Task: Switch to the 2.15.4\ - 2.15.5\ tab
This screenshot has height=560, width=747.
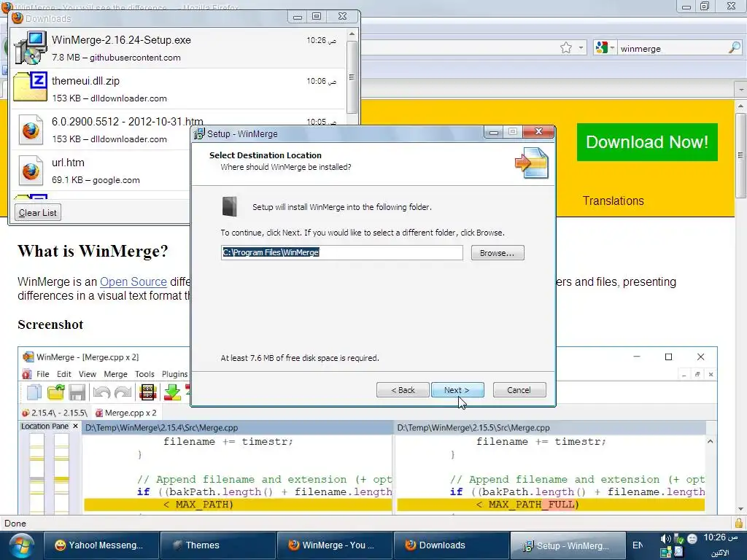Action: point(55,413)
